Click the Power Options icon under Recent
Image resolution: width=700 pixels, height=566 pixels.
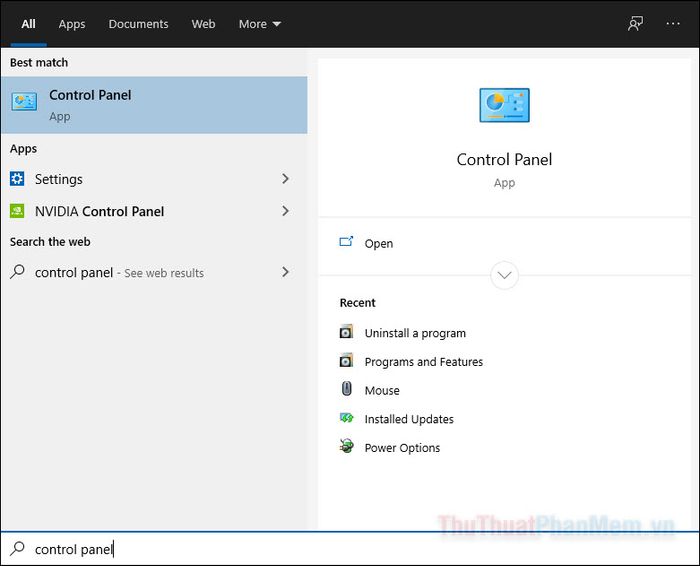click(x=346, y=447)
